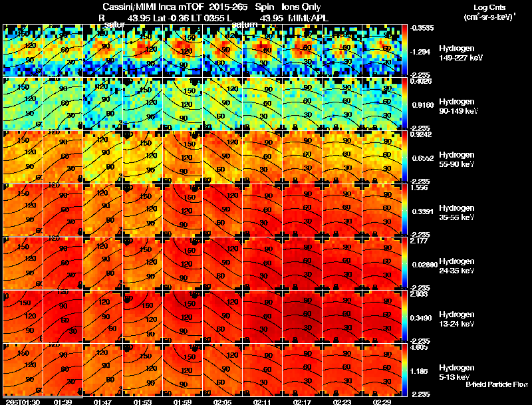Click the '02:29' time axis label
This screenshot has width=532, height=405.
tap(382, 402)
